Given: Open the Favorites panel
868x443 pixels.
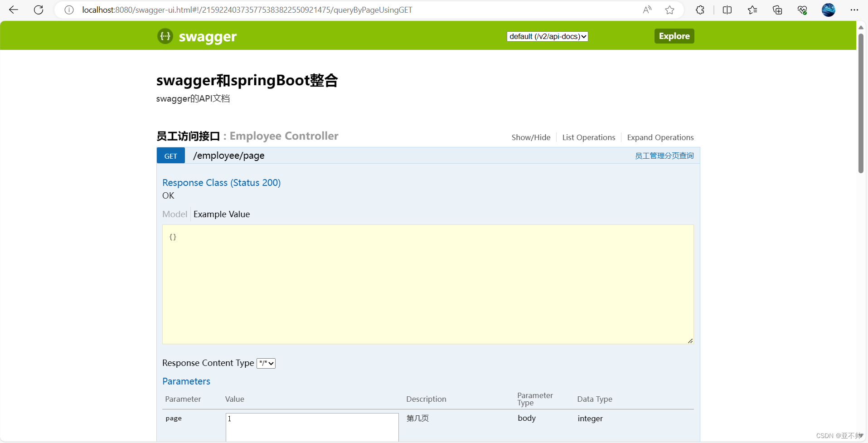Looking at the screenshot, I should coord(752,10).
